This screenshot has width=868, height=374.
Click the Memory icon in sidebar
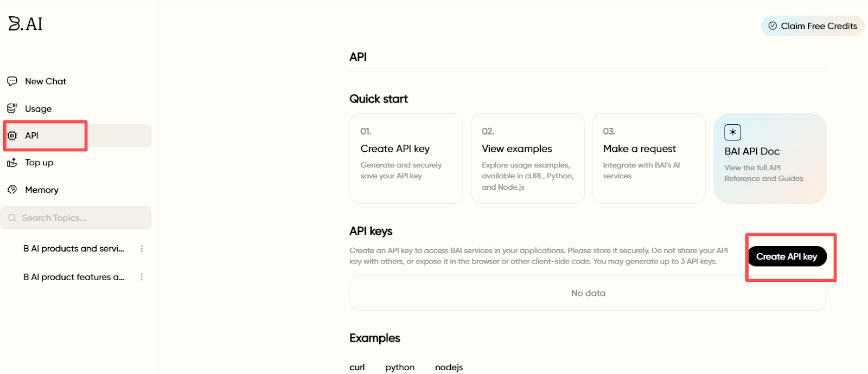pos(12,190)
